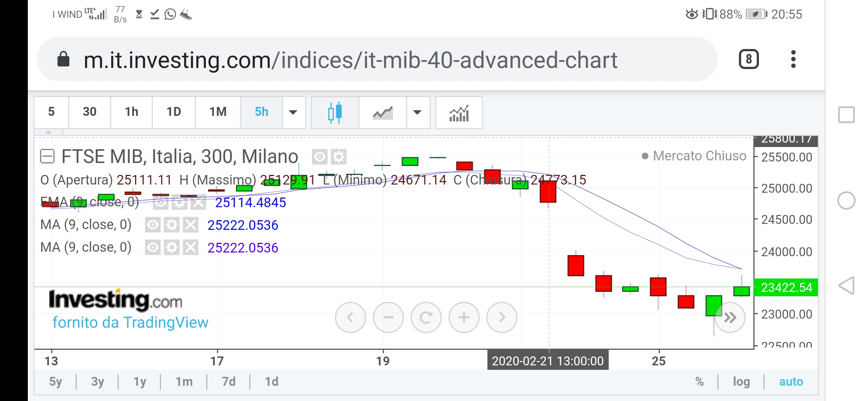Image resolution: width=868 pixels, height=401 pixels.
Task: Reset the chart view
Action: coord(426,317)
